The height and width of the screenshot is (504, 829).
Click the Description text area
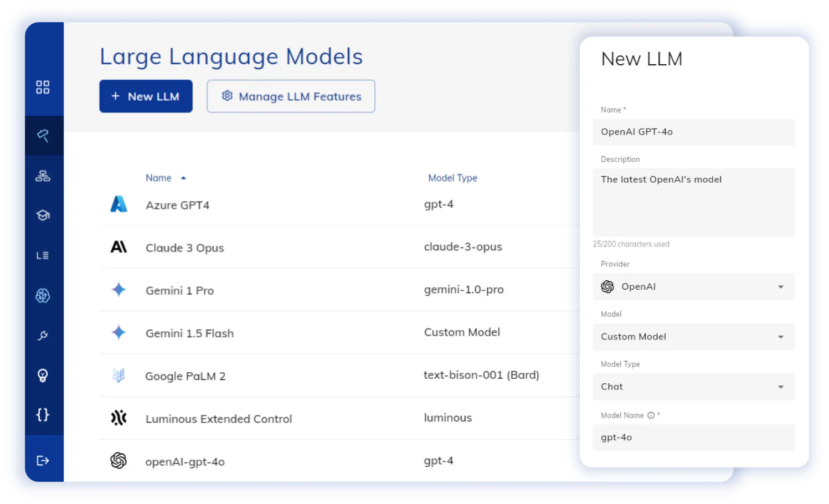[x=693, y=203]
